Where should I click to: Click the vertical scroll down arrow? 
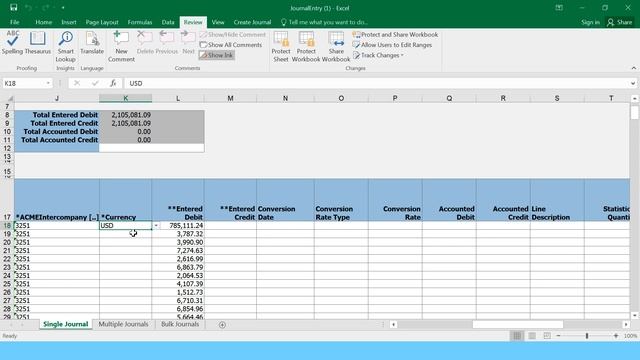634,315
